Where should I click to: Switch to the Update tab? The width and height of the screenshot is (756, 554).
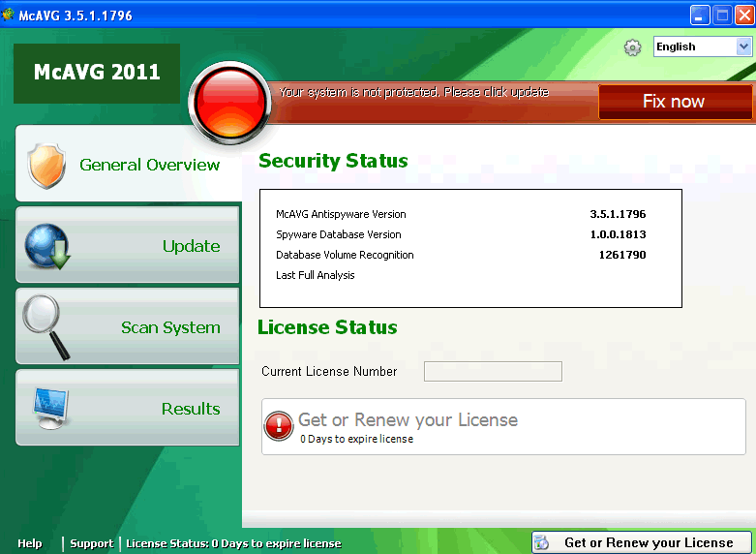(x=191, y=246)
